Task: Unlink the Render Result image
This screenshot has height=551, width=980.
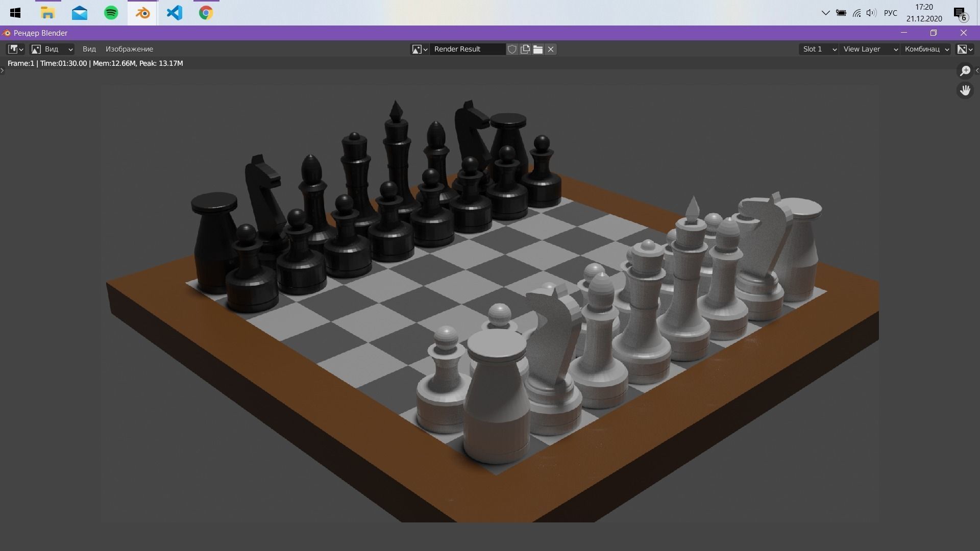Action: (551, 49)
